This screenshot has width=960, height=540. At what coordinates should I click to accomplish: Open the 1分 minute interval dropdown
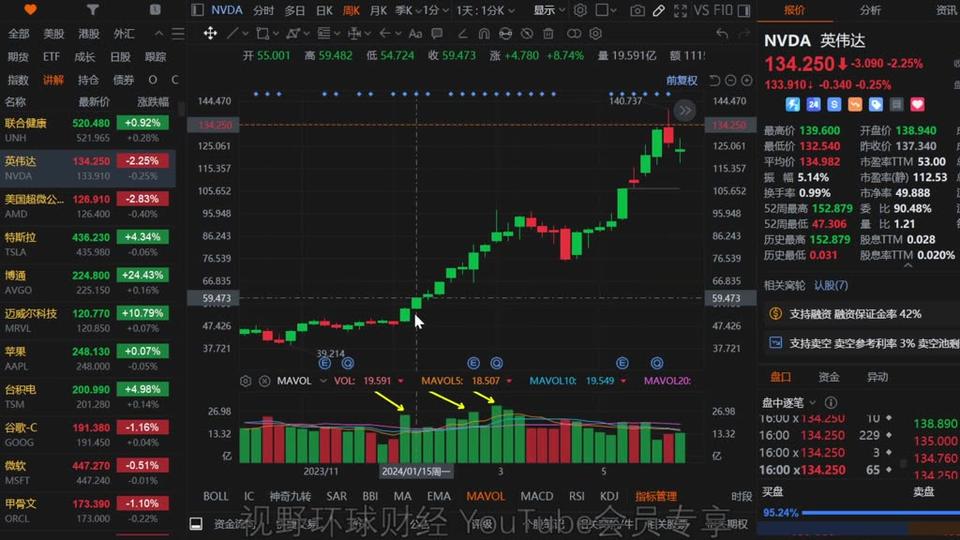pos(437,10)
